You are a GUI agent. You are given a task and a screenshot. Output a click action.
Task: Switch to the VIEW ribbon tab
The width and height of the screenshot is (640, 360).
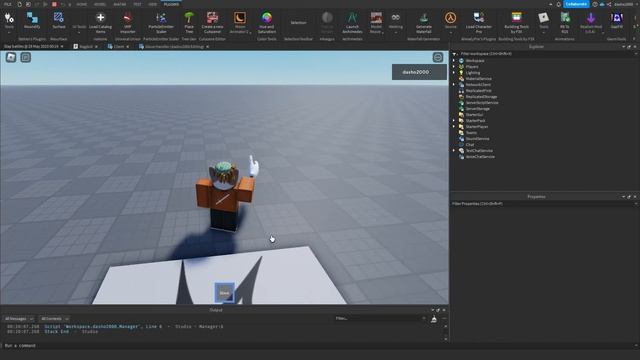coord(153,4)
